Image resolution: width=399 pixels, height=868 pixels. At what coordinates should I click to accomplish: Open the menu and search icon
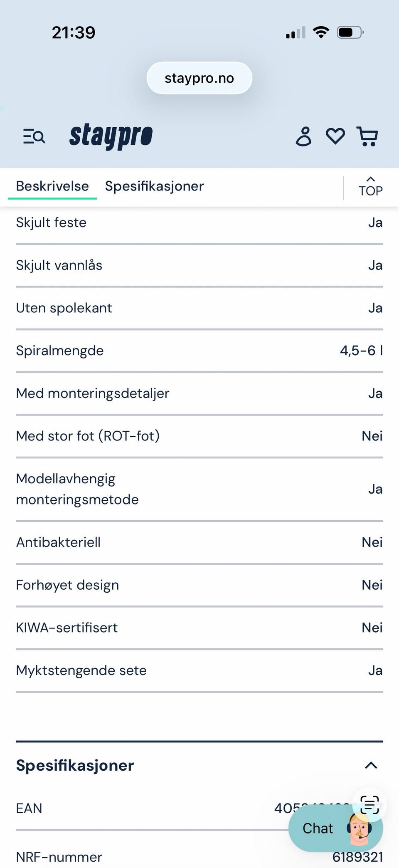(34, 136)
